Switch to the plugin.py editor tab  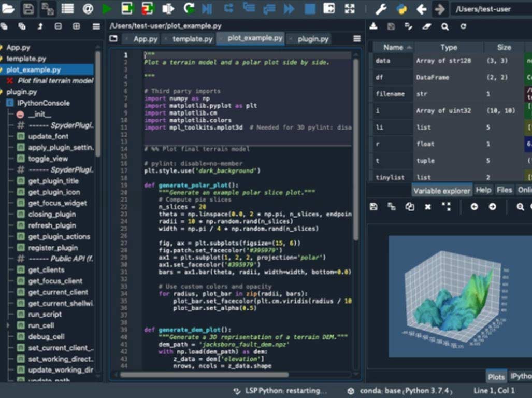click(312, 39)
